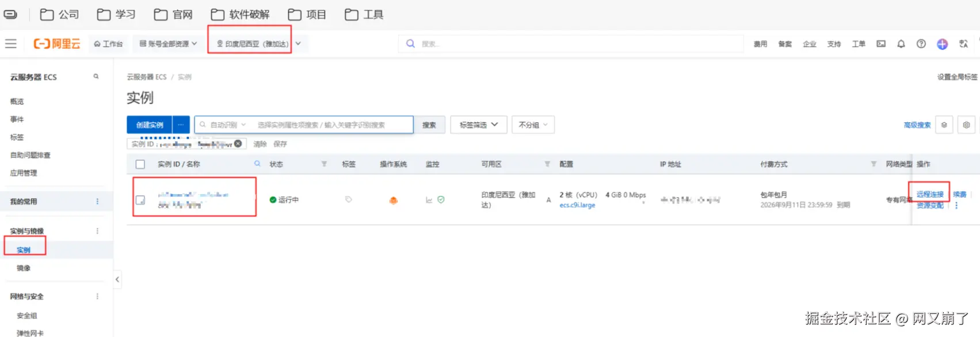This screenshot has width=980, height=337.
Task: Expand the more options beside 创建实例
Action: (181, 124)
